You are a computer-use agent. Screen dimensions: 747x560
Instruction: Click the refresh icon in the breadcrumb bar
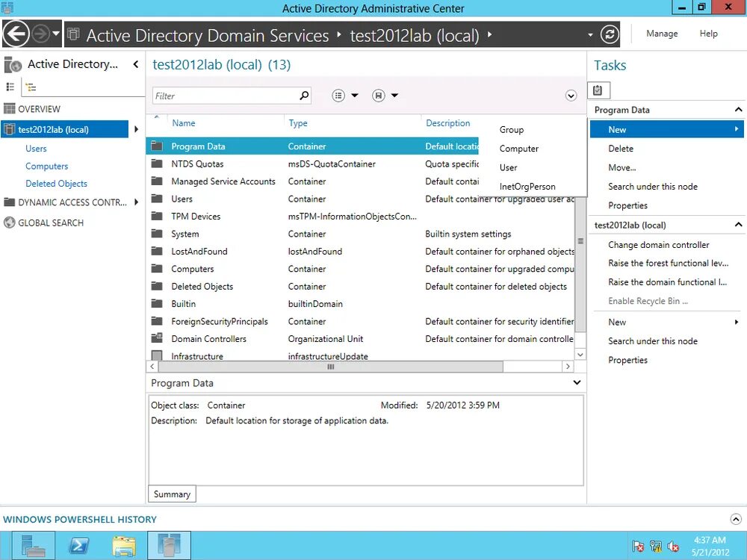click(610, 34)
